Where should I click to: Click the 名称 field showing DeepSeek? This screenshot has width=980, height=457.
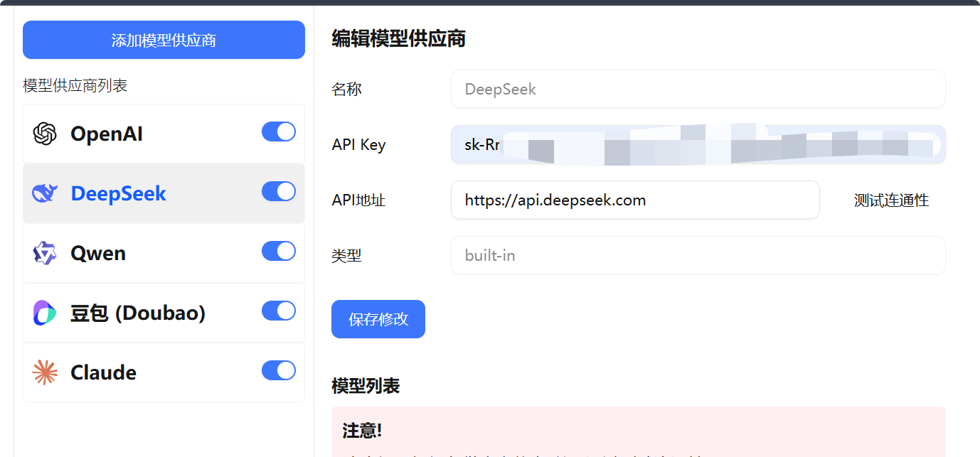[697, 90]
